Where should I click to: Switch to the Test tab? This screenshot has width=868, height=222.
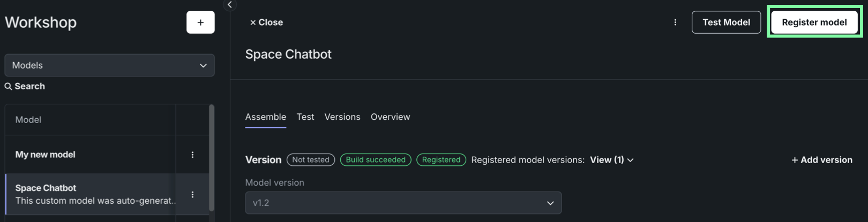point(305,117)
